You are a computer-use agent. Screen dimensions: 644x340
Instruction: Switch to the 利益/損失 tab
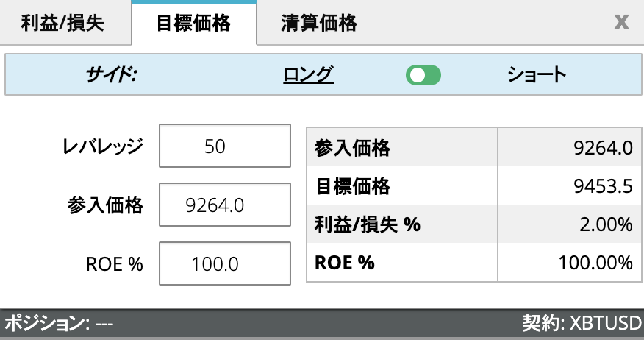click(63, 24)
